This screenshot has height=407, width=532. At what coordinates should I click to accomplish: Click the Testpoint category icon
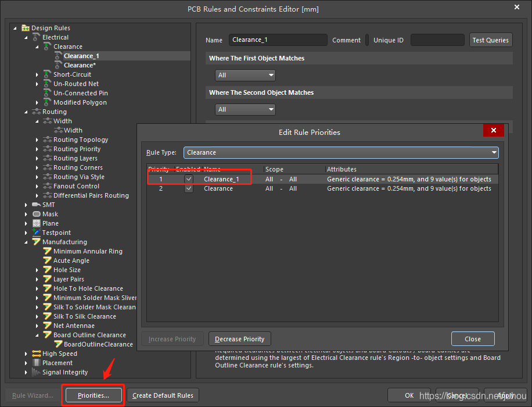[37, 233]
